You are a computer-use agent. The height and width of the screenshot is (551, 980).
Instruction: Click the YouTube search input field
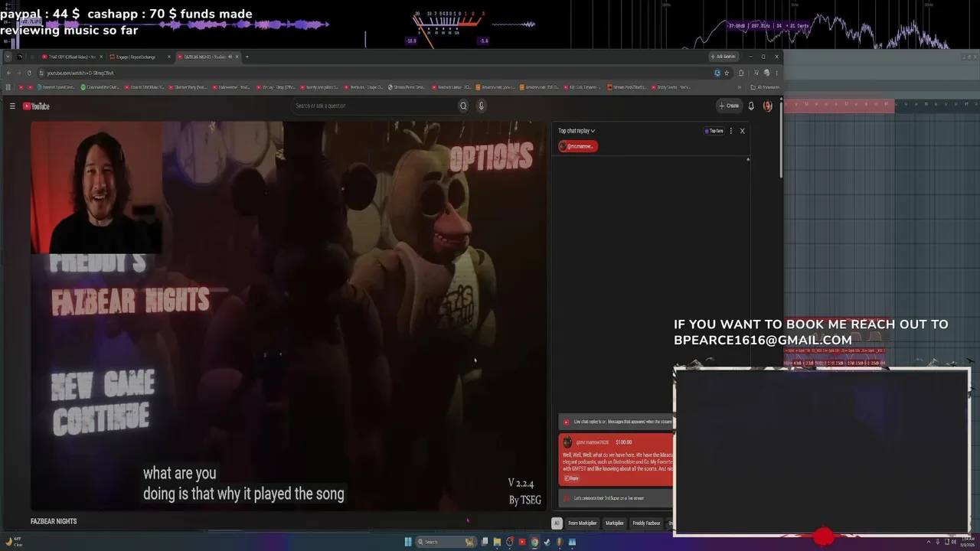point(375,106)
